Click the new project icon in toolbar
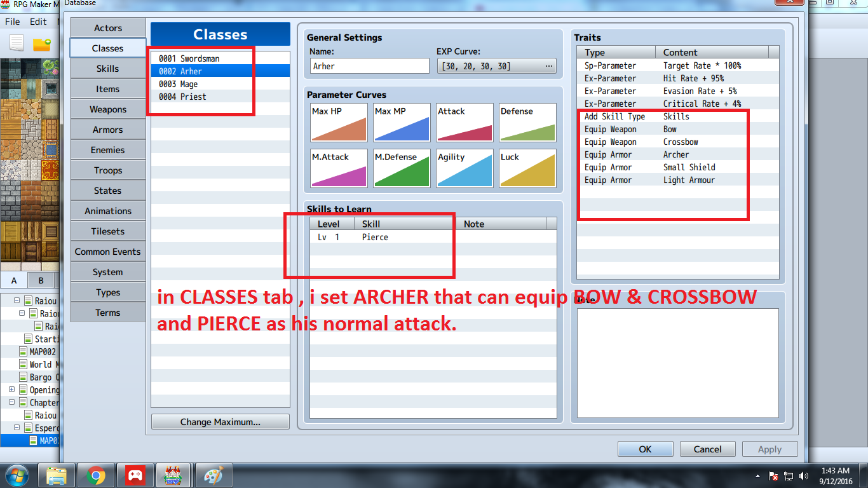The height and width of the screenshot is (488, 868). pyautogui.click(x=17, y=44)
